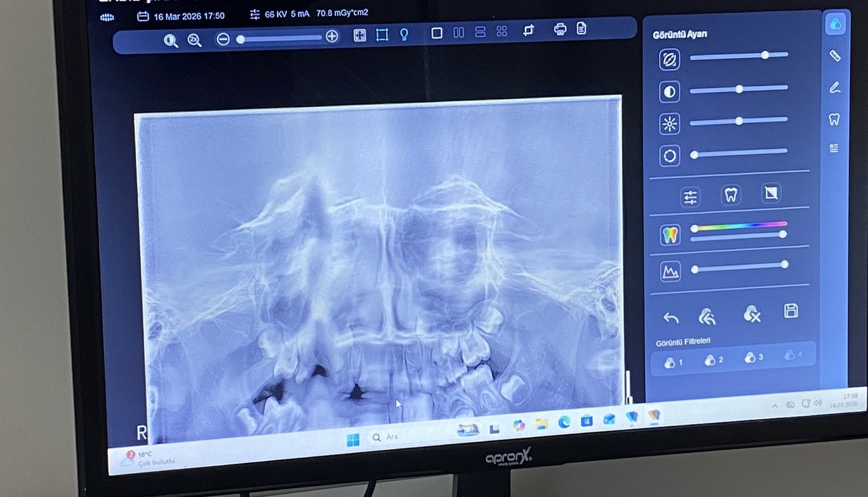
Task: Open the equalizer settings button
Action: point(691,196)
